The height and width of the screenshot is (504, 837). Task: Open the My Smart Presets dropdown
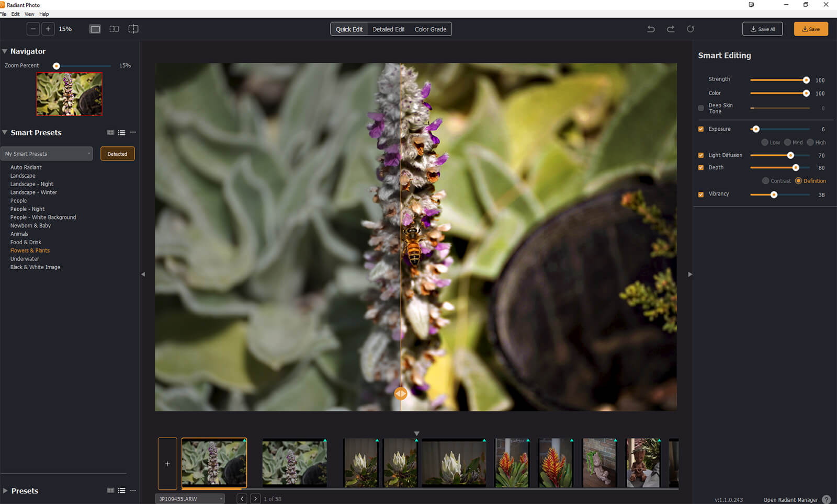click(47, 154)
